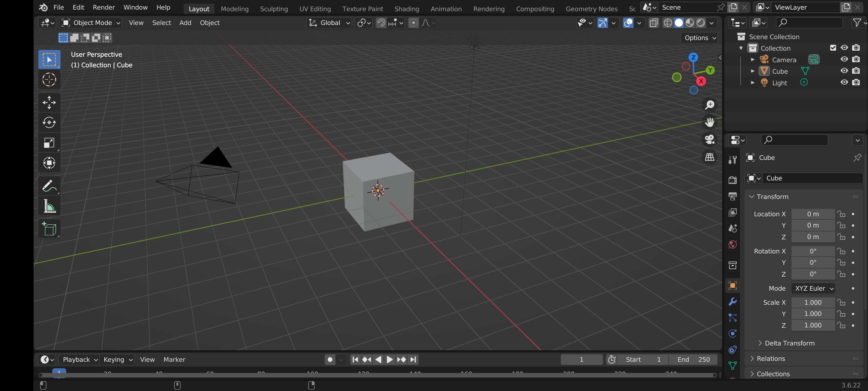Open the Object Mode dropdown
The height and width of the screenshot is (391, 868).
pos(91,23)
